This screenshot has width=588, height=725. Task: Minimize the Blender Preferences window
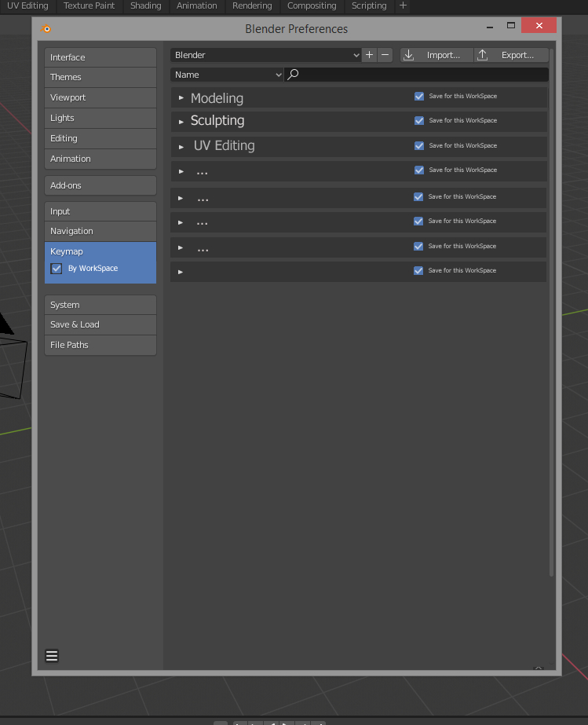pyautogui.click(x=490, y=27)
